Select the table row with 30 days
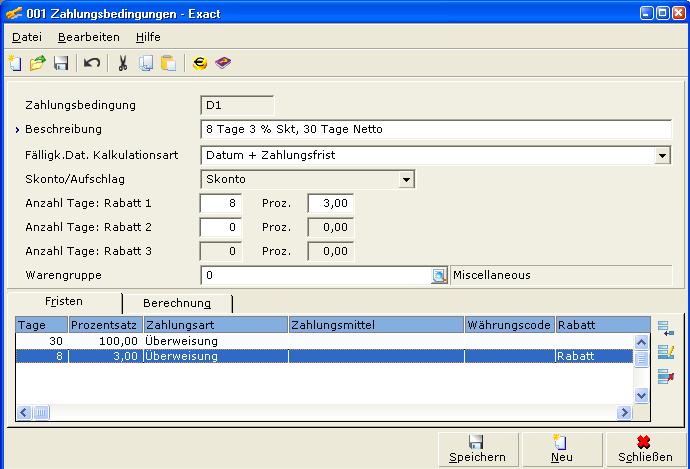This screenshot has width=690, height=469. pos(325,341)
